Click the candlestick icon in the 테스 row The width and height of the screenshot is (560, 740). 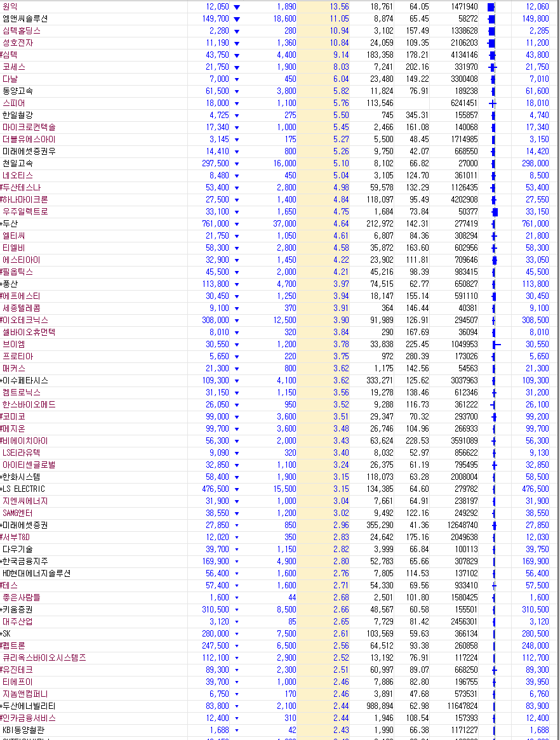494,586
